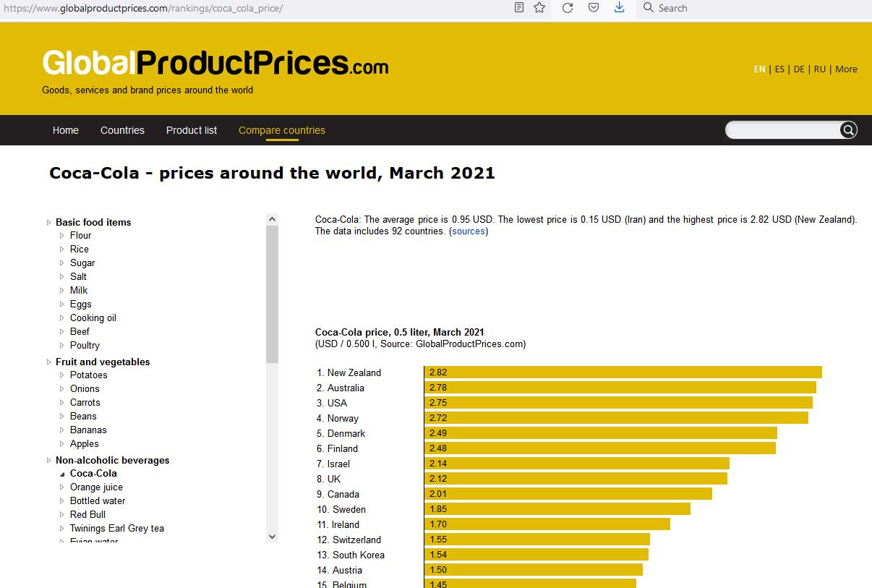
Task: Bookmark this page with the star icon
Action: (539, 8)
